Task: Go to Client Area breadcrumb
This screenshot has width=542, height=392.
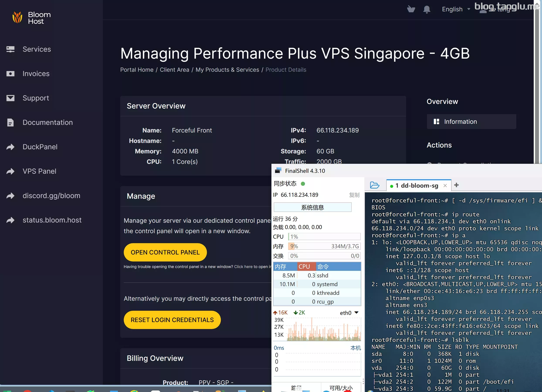Action: [174, 70]
